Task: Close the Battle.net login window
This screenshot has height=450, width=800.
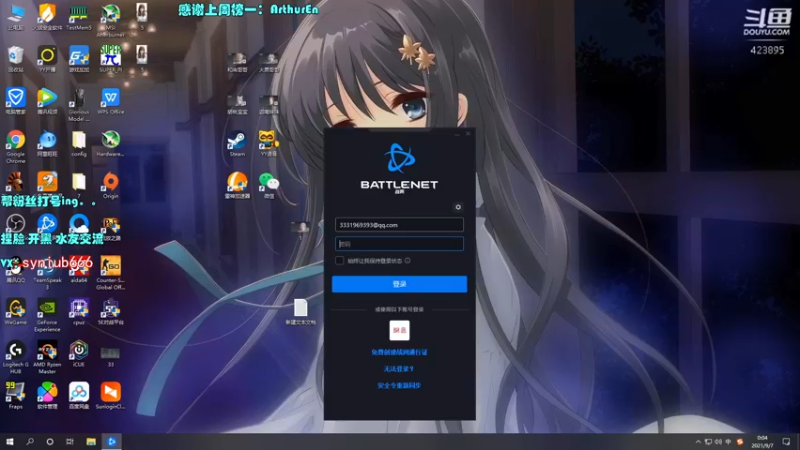Action: [x=468, y=134]
